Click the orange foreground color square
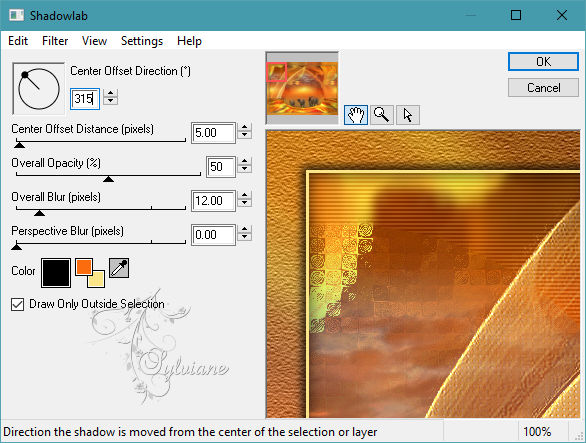The width and height of the screenshot is (586, 443). [84, 267]
